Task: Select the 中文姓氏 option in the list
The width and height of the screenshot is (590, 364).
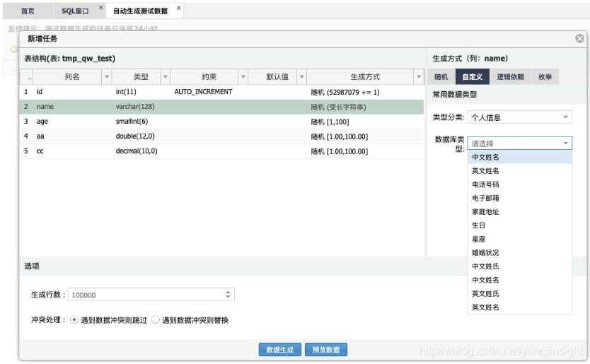Action: click(x=520, y=266)
